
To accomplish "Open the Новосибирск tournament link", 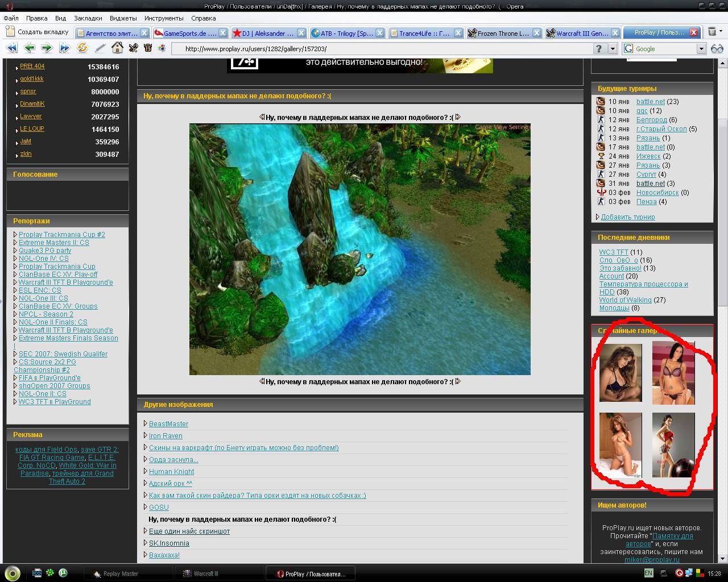I will pyautogui.click(x=657, y=193).
